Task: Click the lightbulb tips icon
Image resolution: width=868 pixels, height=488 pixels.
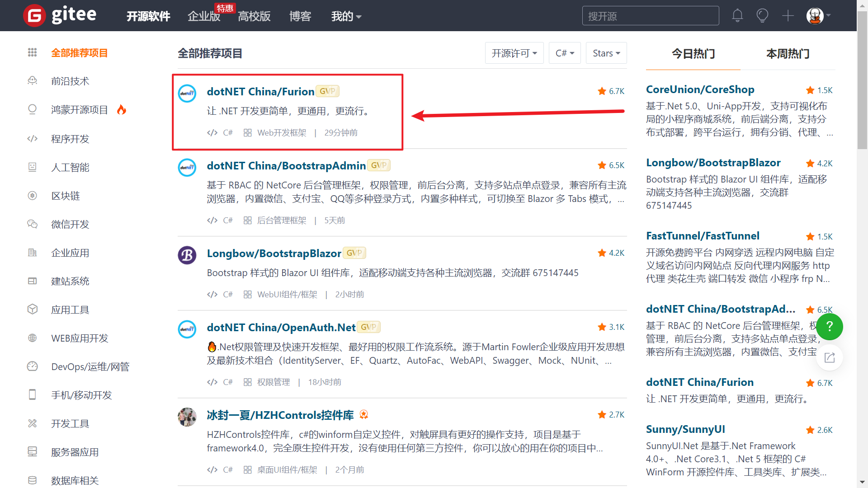Action: click(762, 15)
